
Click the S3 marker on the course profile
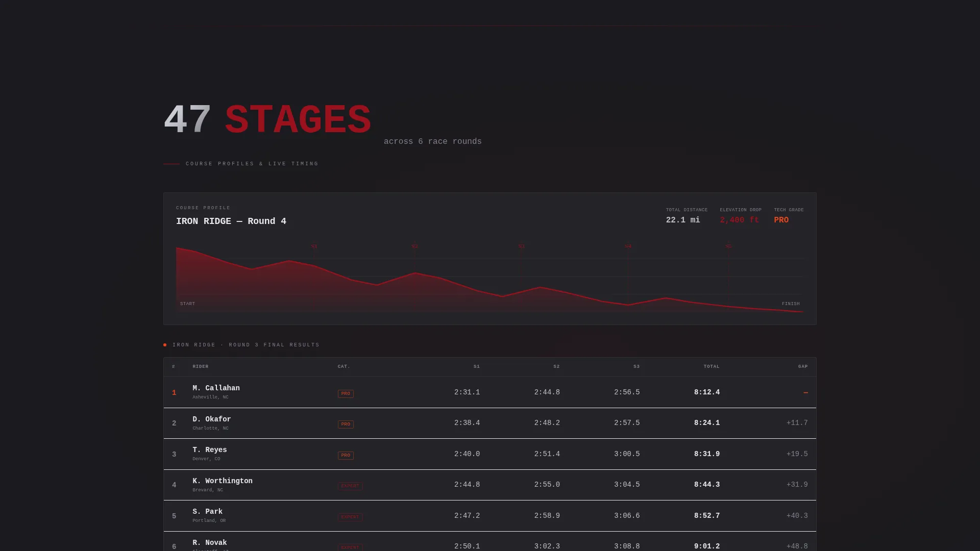(521, 246)
